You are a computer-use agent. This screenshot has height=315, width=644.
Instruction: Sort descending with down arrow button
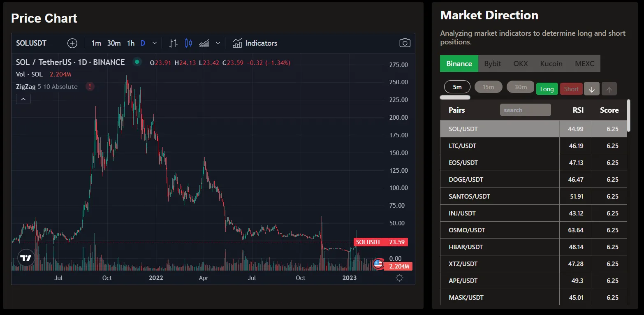point(592,89)
